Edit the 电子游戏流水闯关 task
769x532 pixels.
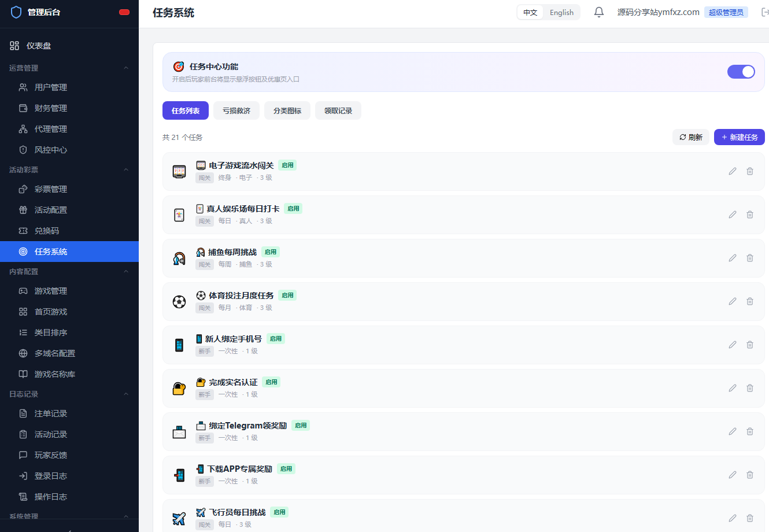point(733,171)
